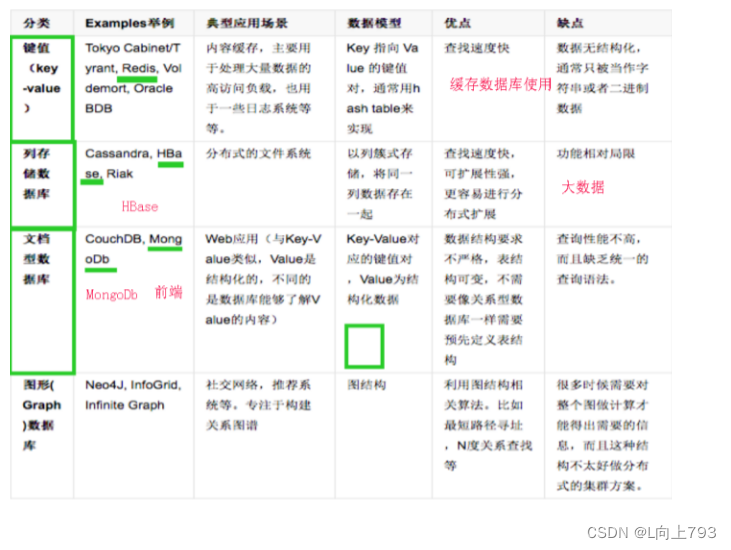The image size is (731, 550).
Task: Click the 数据无结构化 disadvantage cell
Action: (608, 89)
